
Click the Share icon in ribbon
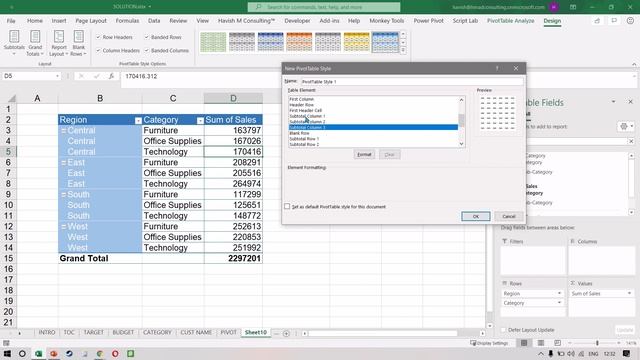point(597,20)
